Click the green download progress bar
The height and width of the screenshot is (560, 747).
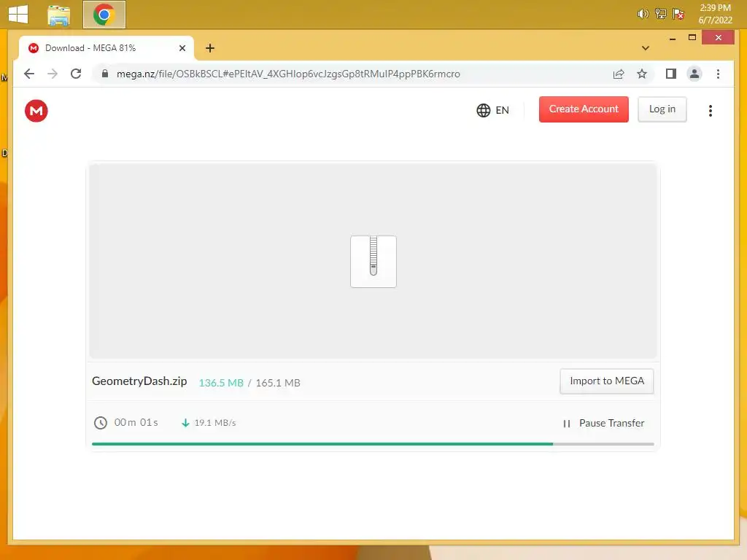click(322, 444)
